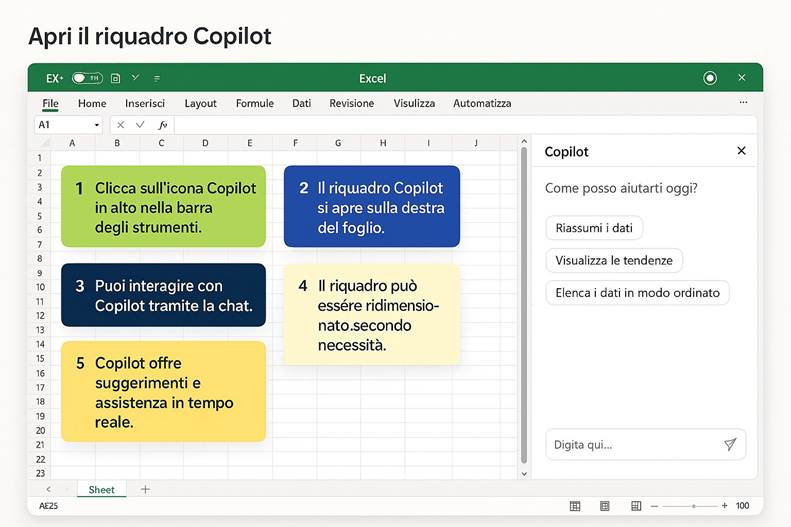
Task: Click the yellow step 5 text box
Action: 163,391
